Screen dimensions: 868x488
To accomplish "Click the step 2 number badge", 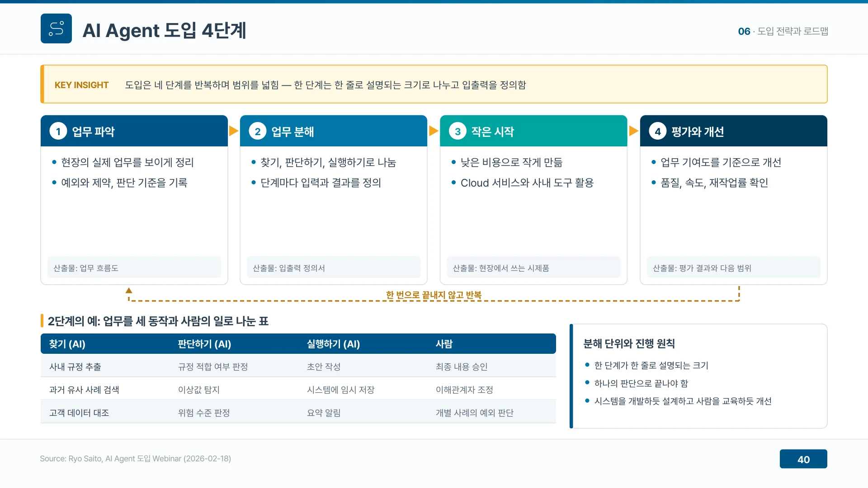I will tap(258, 131).
